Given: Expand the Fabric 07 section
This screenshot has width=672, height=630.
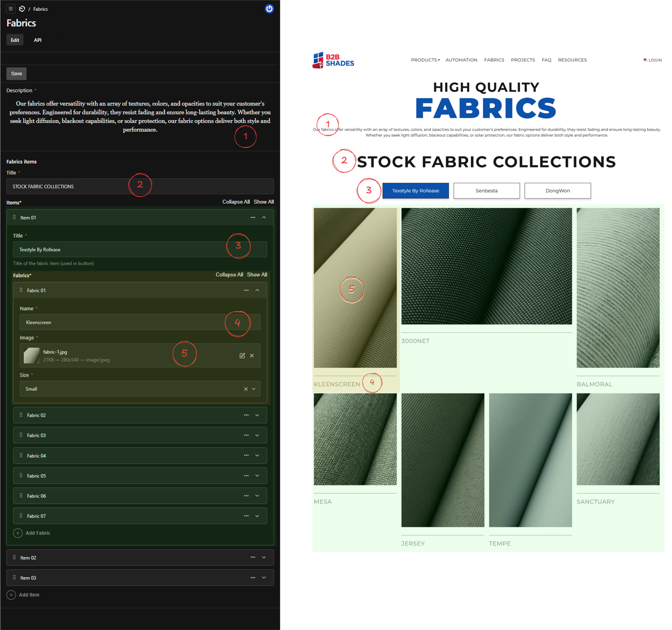Looking at the screenshot, I should coord(257,516).
